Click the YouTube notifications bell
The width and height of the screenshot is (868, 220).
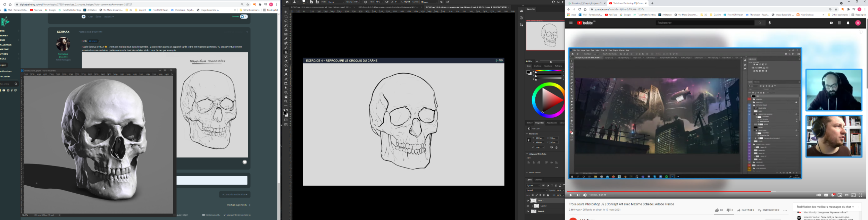(x=848, y=23)
